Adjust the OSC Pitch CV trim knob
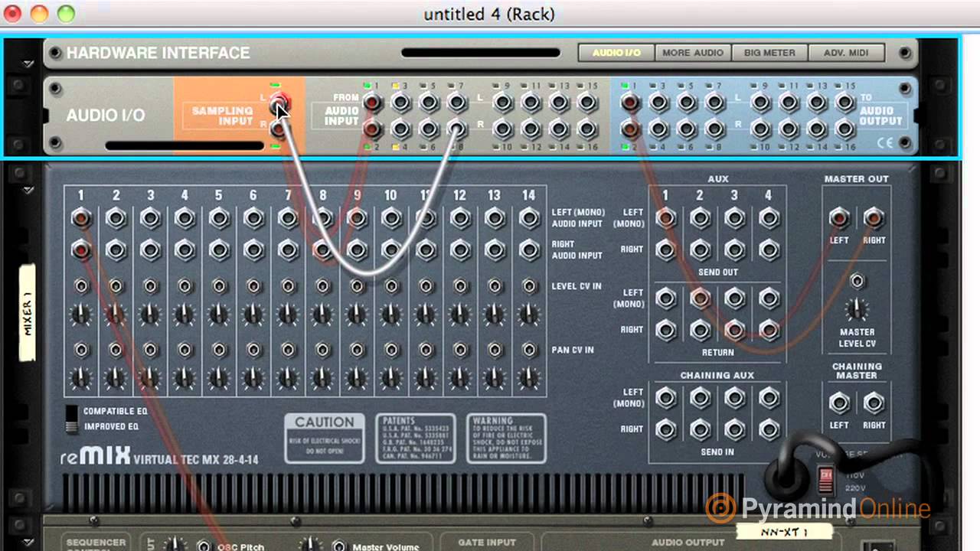This screenshot has width=980, height=551. tap(175, 545)
